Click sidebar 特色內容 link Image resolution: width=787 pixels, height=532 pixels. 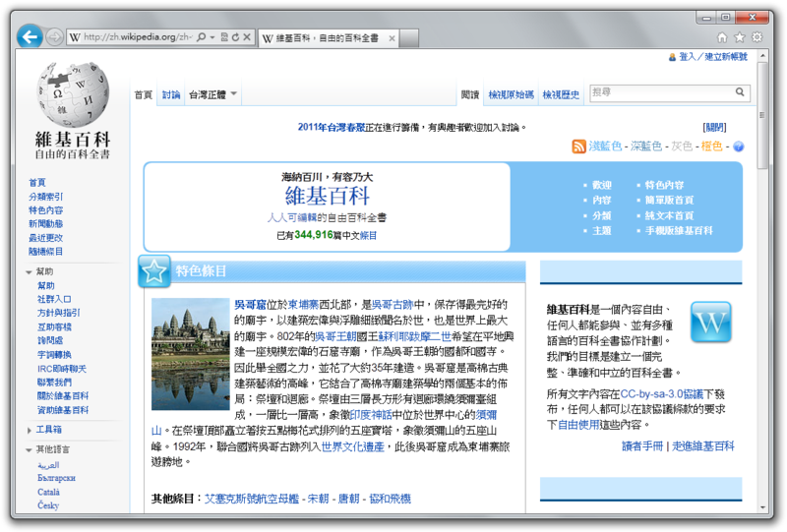tap(45, 210)
